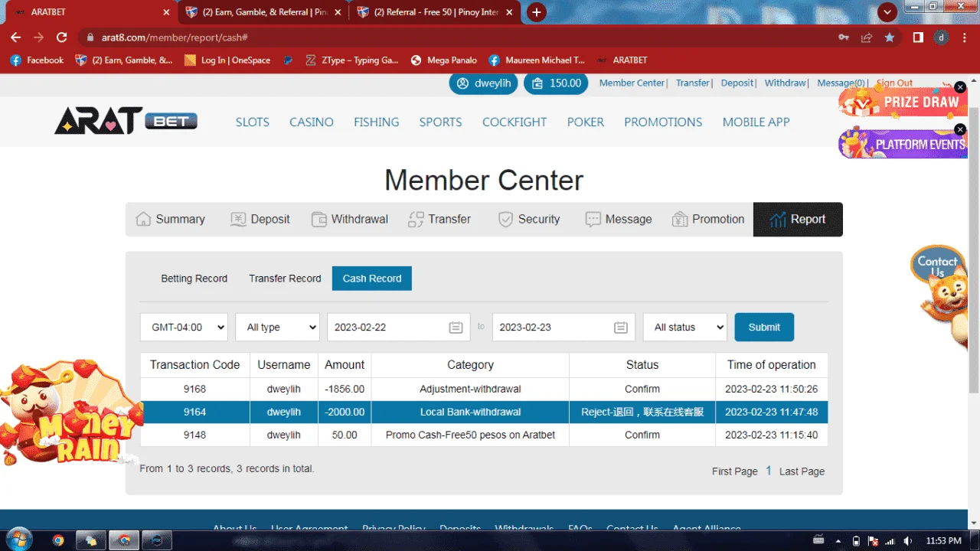Click the ARATBET site logo
Screen dimensions: 980x551
(126, 121)
